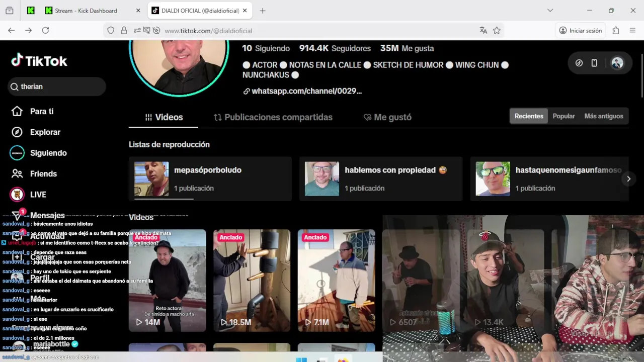Click the 914.4K Seguidores count
The width and height of the screenshot is (644, 362).
[x=335, y=48]
